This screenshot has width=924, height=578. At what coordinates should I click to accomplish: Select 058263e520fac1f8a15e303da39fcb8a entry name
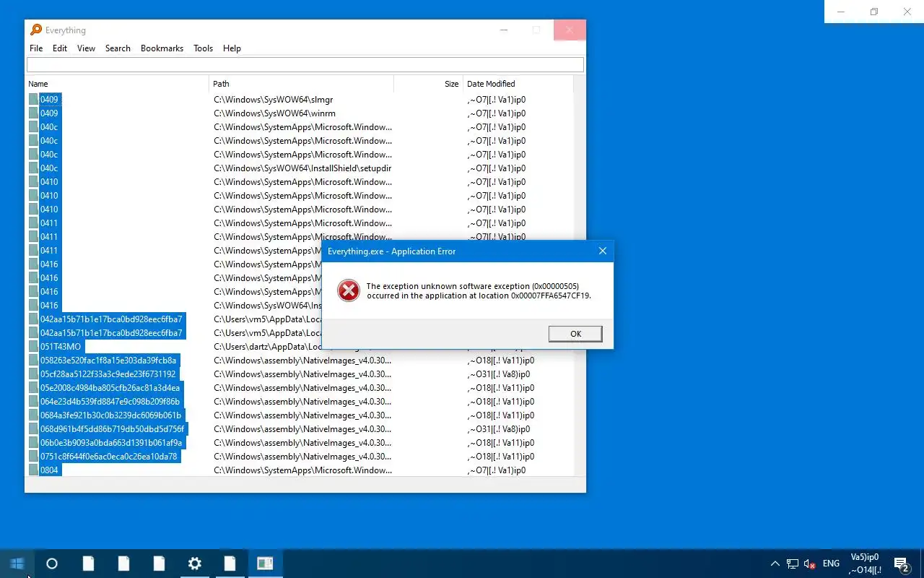click(108, 361)
